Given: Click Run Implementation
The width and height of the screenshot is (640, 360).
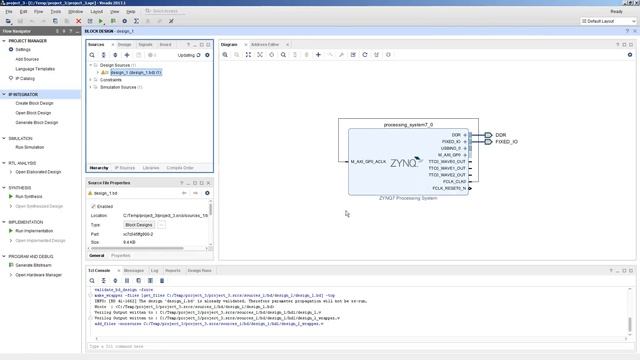Looking at the screenshot, I should point(34,231).
